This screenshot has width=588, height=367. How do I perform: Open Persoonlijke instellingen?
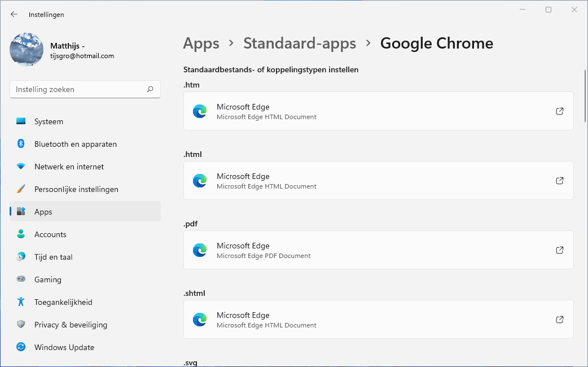76,189
